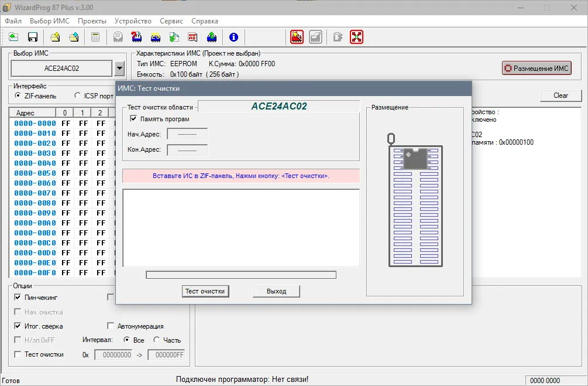Click the verify icon with green checkmarks
Image resolution: width=588 pixels, height=386 pixels.
coord(174,37)
